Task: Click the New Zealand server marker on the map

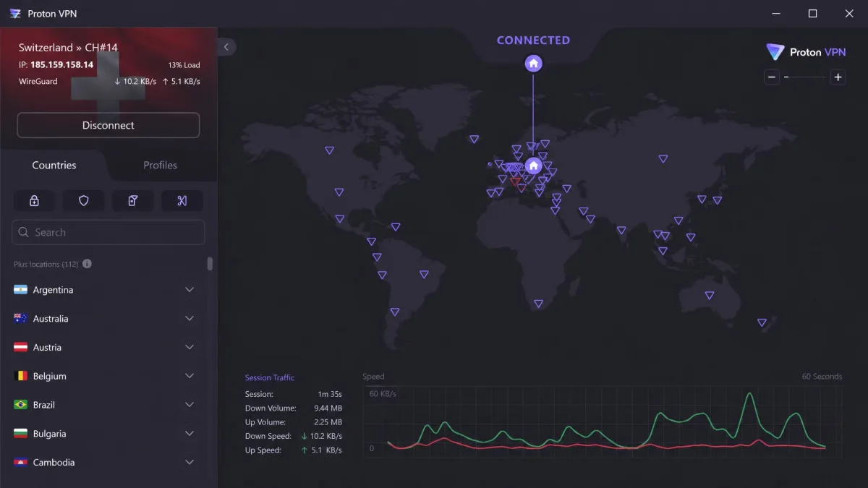Action: (762, 322)
